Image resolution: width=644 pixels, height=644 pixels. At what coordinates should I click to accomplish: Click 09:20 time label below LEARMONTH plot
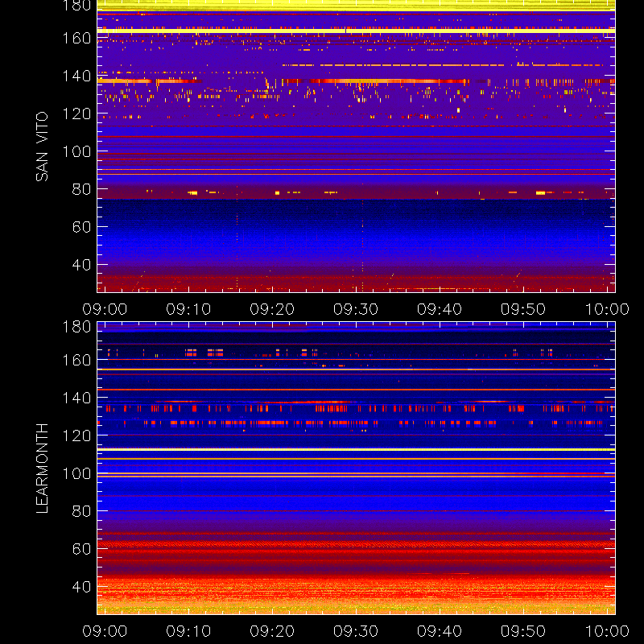pos(272,631)
